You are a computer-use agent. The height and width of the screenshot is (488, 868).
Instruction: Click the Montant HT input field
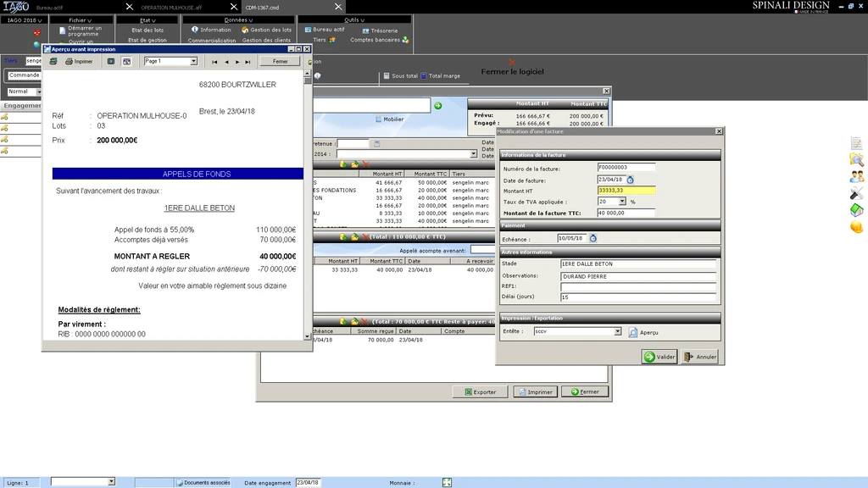point(626,191)
